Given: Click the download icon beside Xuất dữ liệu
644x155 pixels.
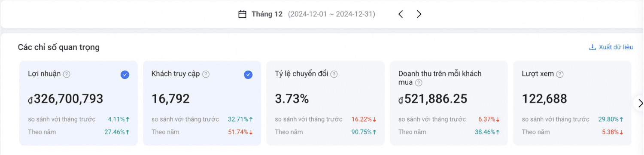Looking at the screenshot, I should coord(592,47).
